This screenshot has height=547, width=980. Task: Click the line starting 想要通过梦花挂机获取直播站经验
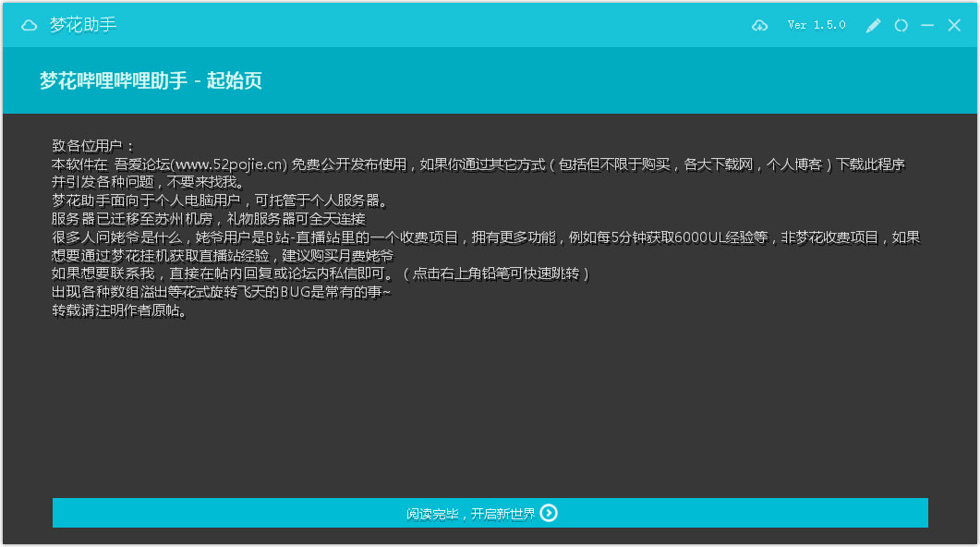point(223,256)
